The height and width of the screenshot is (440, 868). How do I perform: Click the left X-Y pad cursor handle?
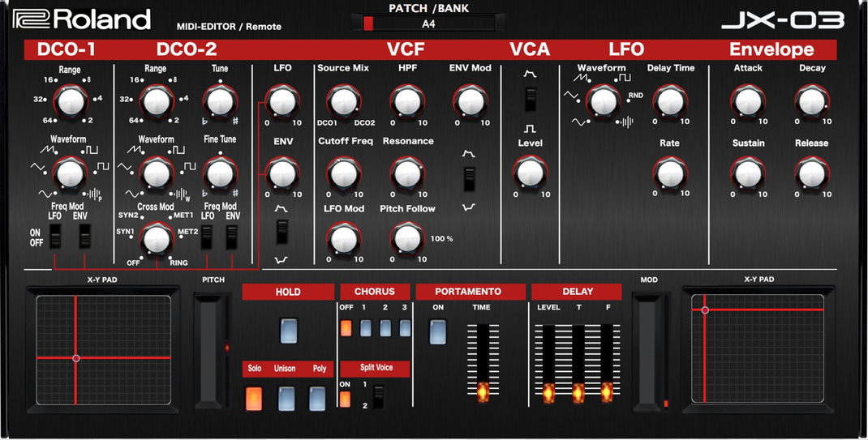[76, 358]
